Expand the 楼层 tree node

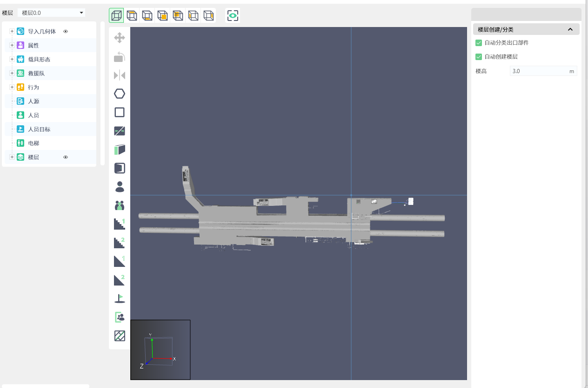[12, 157]
